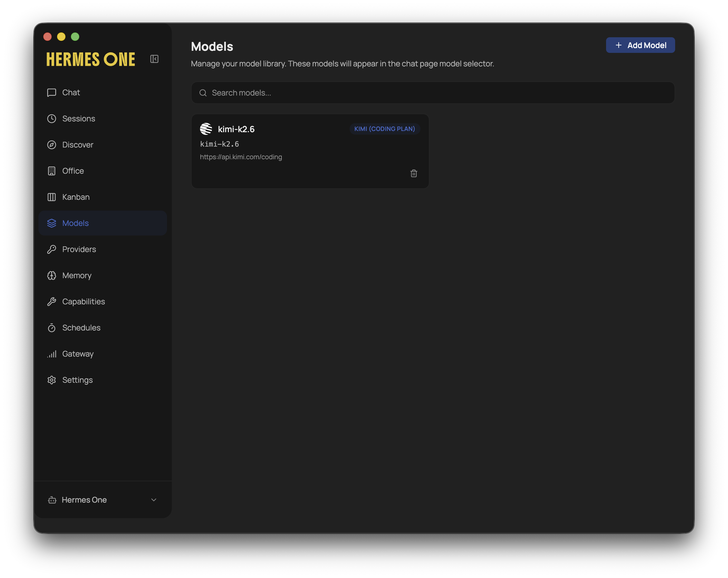The width and height of the screenshot is (728, 578).
Task: Open Memory from the sidebar label
Action: 77,276
